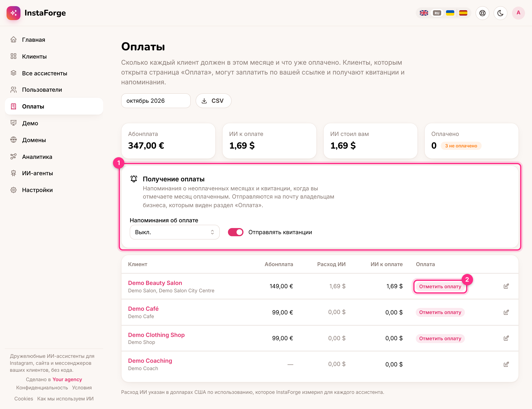Screen dimensions: 532x409
Task: Select the Spanish flag language
Action: click(x=463, y=13)
